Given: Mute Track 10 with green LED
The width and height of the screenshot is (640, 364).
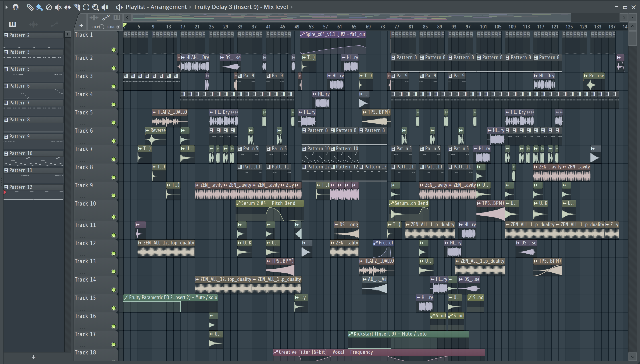Looking at the screenshot, I should coord(114,217).
